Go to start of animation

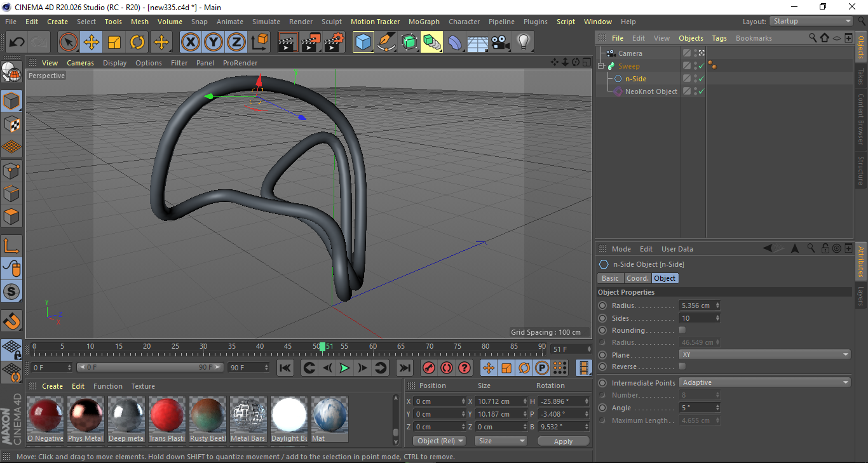pos(285,368)
